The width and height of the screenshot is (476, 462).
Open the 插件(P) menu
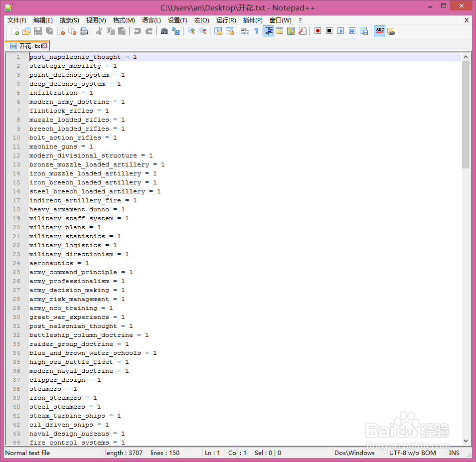(x=253, y=20)
